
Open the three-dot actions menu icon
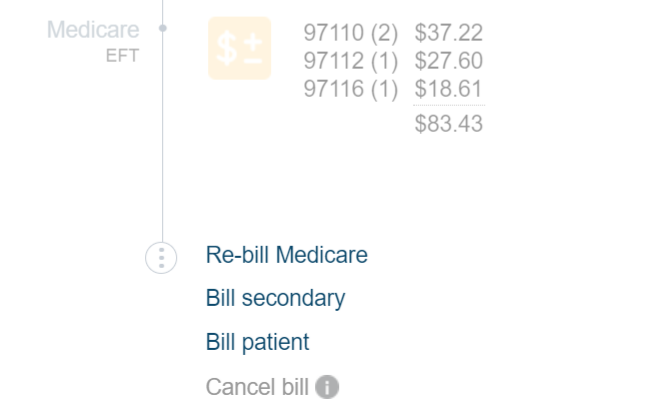[160, 257]
